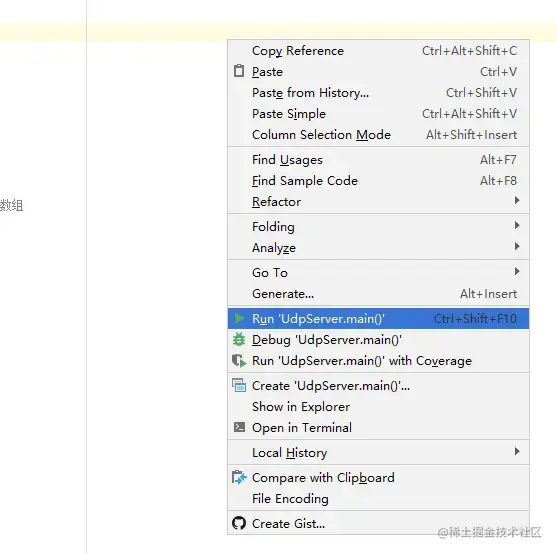
Task: Select Find Usages menu entry
Action: point(378,160)
